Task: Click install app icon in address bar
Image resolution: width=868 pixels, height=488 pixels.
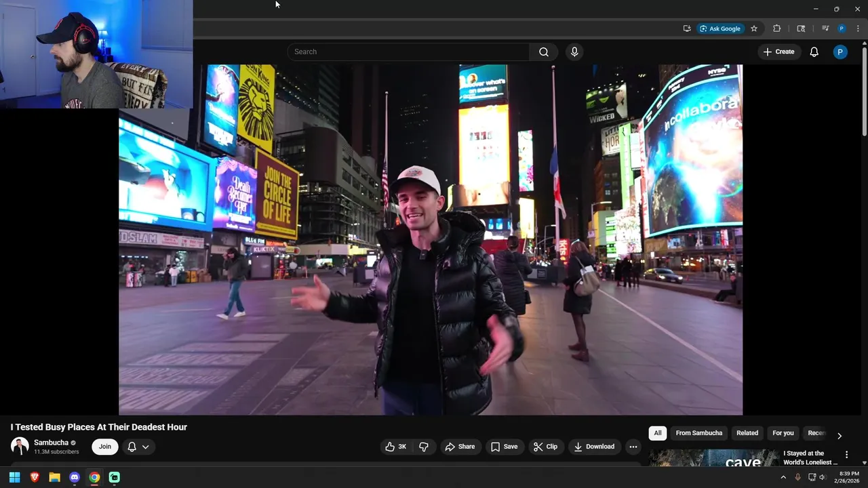Action: [x=687, y=28]
